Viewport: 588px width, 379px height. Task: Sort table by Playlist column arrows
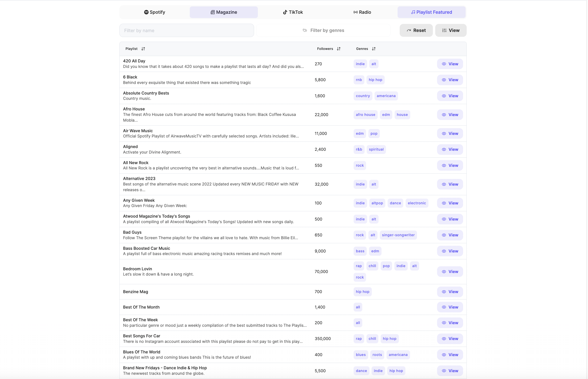(143, 49)
